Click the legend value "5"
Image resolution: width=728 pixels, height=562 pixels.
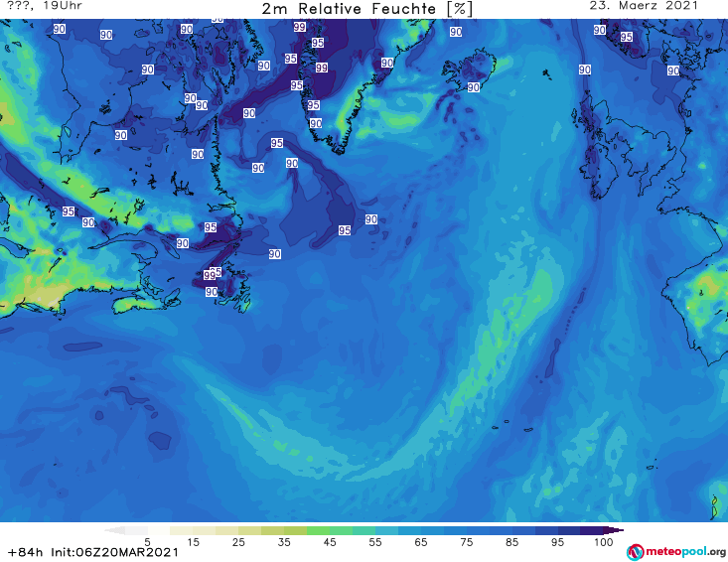147,542
